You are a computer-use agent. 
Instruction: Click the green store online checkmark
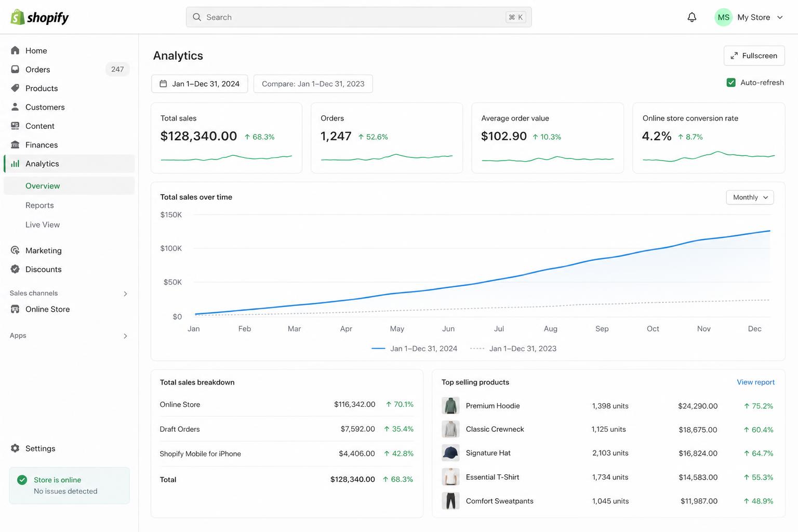[22, 480]
